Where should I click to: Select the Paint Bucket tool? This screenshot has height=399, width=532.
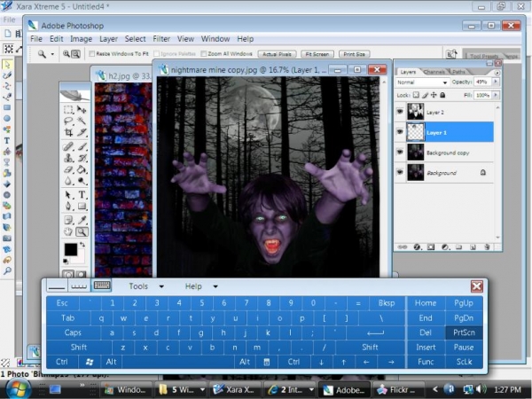82,169
